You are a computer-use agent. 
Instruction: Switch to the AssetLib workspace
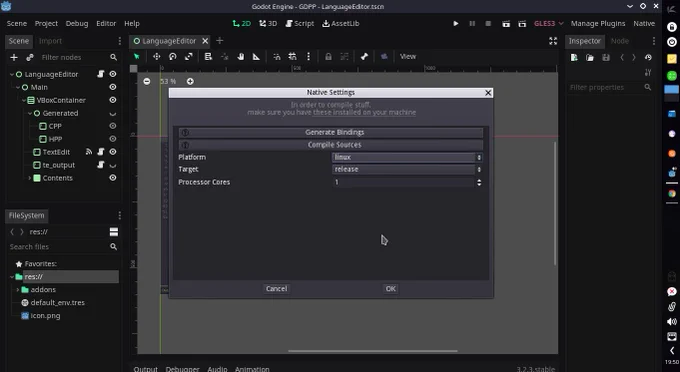click(x=340, y=23)
